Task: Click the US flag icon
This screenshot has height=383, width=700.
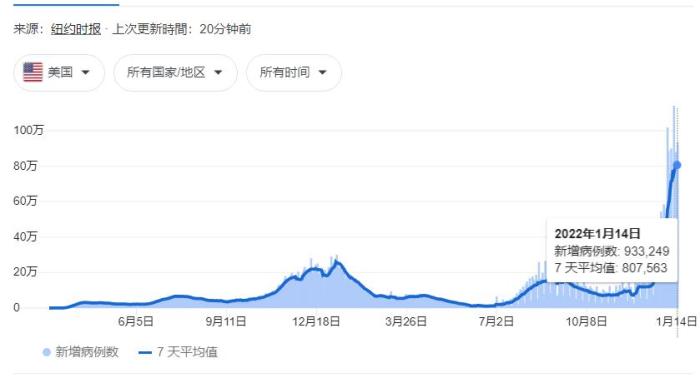Action: (33, 72)
